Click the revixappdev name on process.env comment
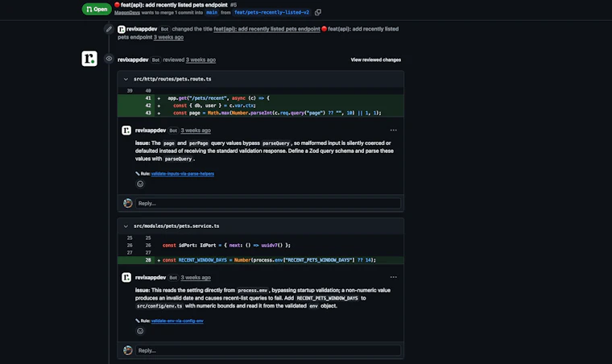This screenshot has width=612, height=364. tap(151, 277)
